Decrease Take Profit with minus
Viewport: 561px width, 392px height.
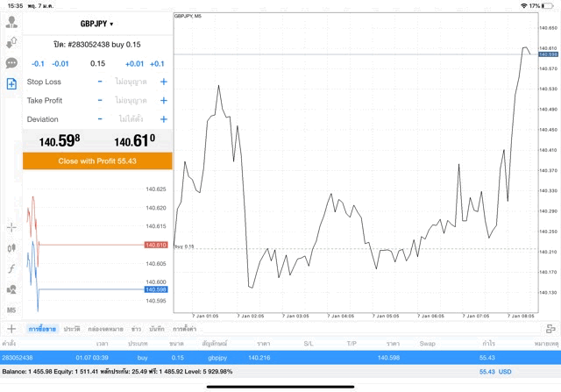[x=100, y=100]
